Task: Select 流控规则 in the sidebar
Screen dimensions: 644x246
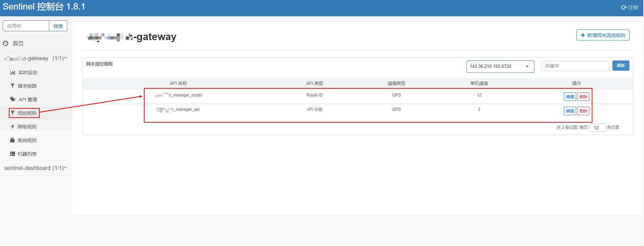Action: 27,113
